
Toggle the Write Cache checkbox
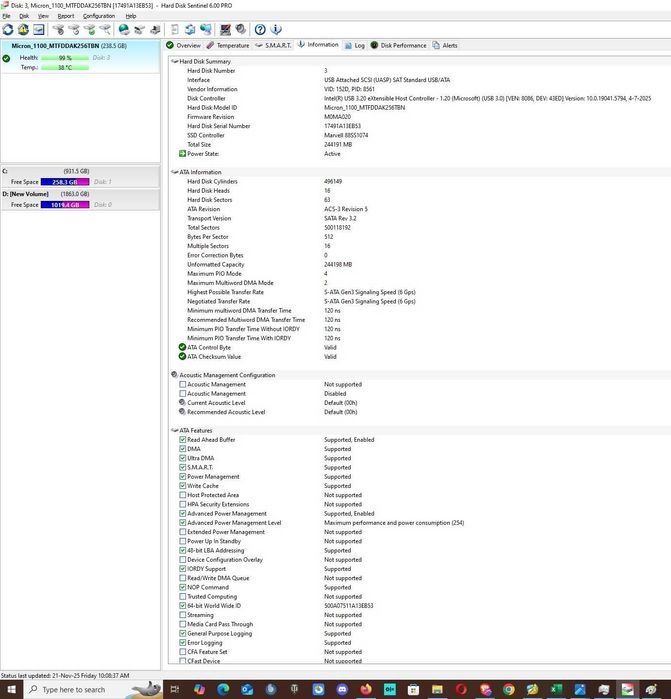(x=182, y=485)
